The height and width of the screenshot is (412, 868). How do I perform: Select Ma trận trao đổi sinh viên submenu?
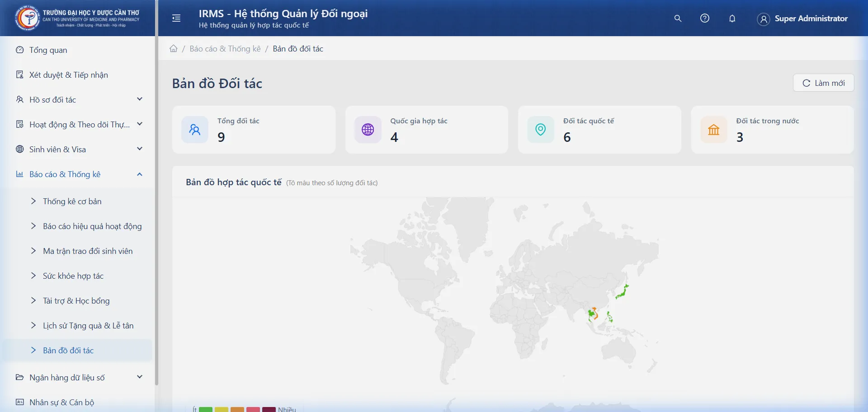tap(88, 251)
